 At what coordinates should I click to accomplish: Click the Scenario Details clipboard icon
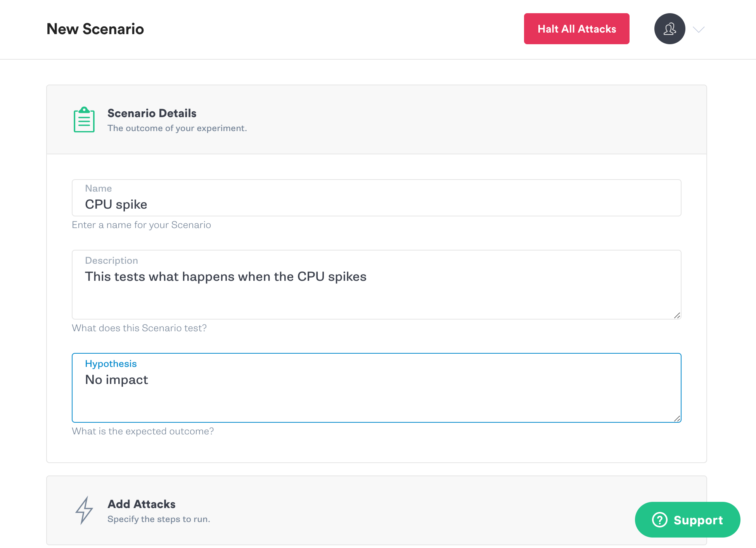(84, 120)
